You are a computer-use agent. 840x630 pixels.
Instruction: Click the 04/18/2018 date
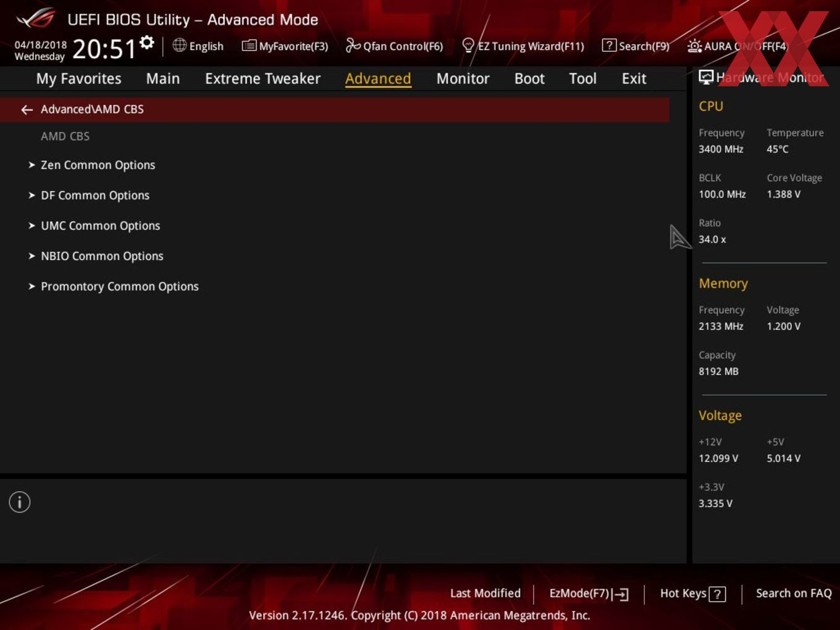click(x=41, y=45)
